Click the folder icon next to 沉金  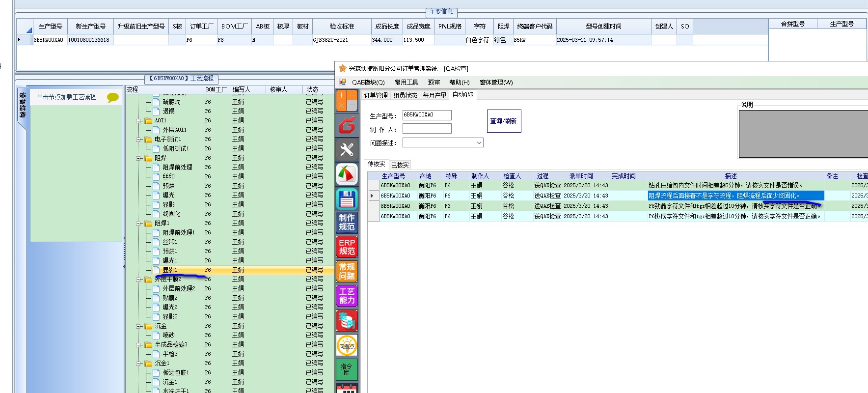(148, 326)
